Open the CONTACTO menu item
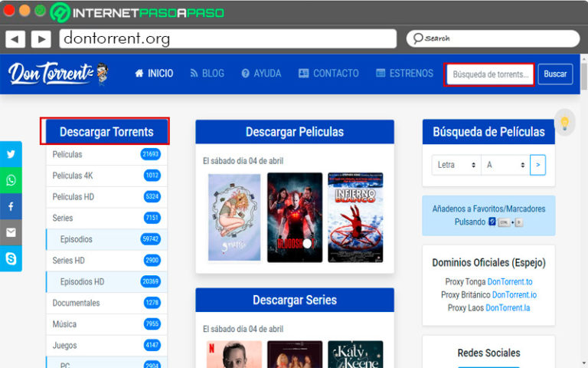 [328, 74]
